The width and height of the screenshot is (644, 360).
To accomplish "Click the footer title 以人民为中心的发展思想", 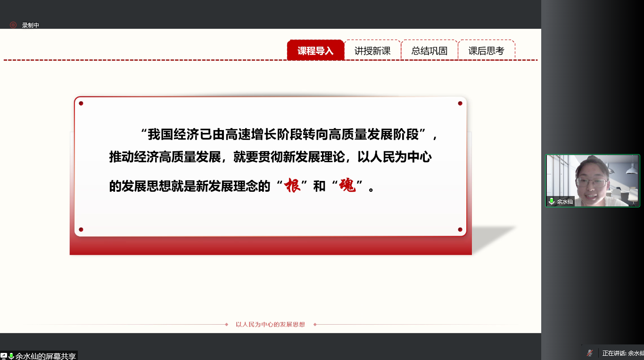I will click(271, 324).
